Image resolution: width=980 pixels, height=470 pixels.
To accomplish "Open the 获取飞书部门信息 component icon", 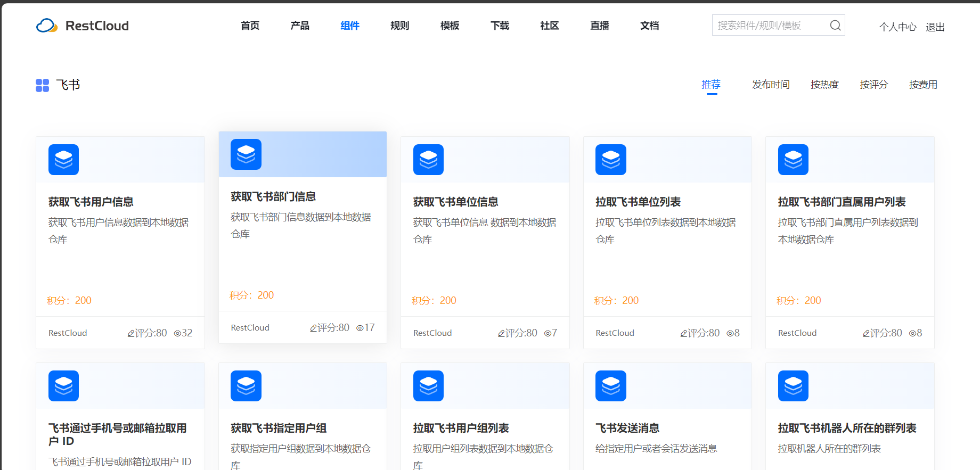I will pos(246,154).
